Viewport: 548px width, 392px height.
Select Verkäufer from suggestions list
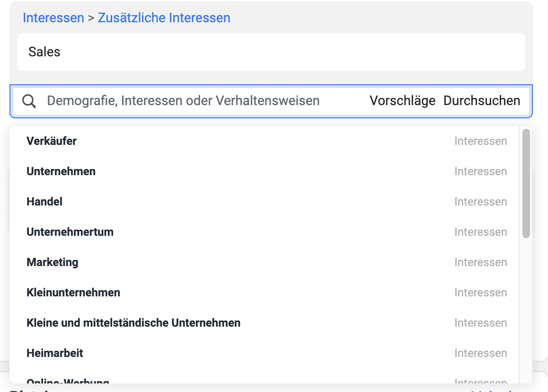52,141
